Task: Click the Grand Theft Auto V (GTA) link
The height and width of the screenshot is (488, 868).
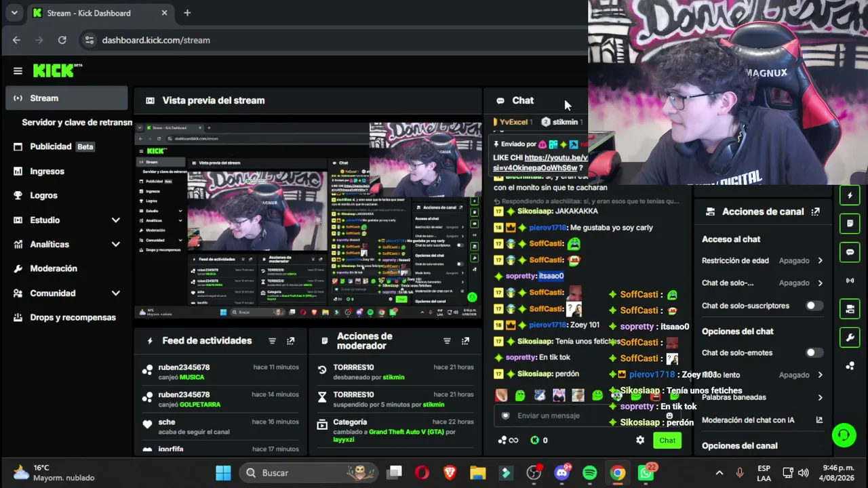Action: pos(408,432)
